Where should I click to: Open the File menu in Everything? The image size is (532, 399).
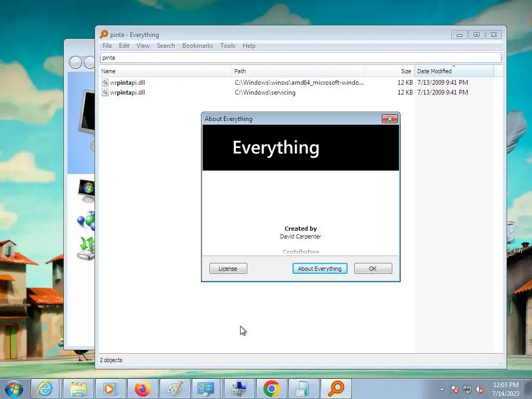(107, 46)
